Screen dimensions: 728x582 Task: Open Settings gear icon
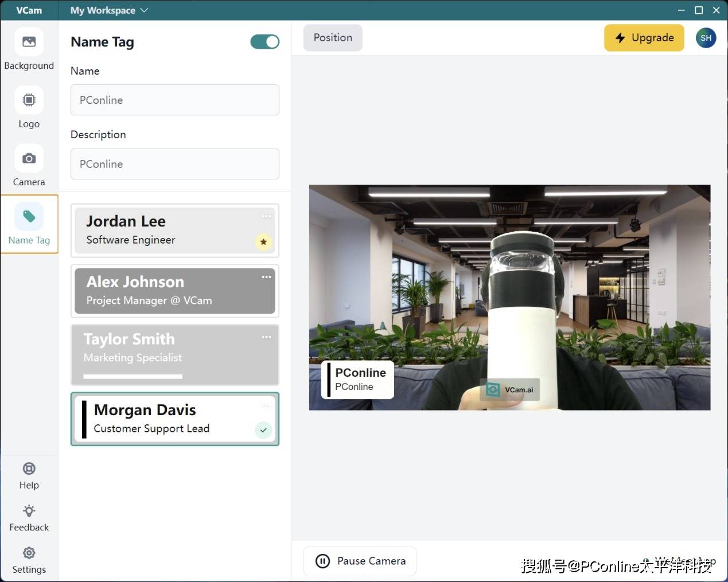point(29,553)
